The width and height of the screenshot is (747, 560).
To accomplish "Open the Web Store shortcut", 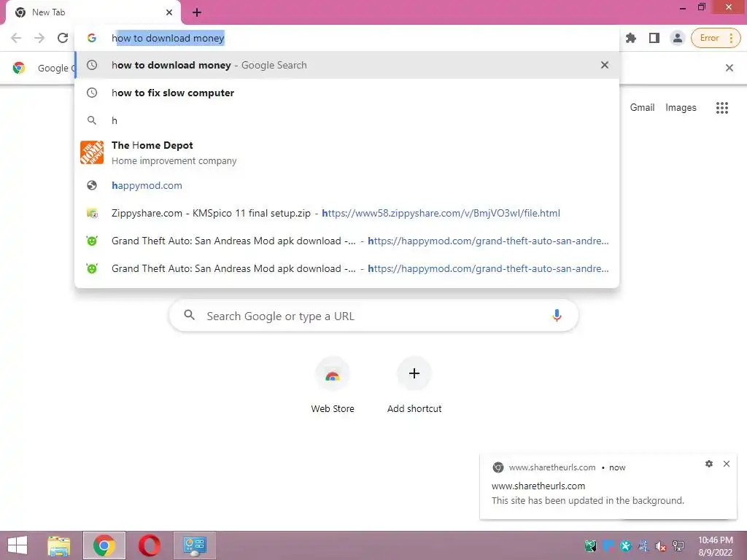I will 333,386.
